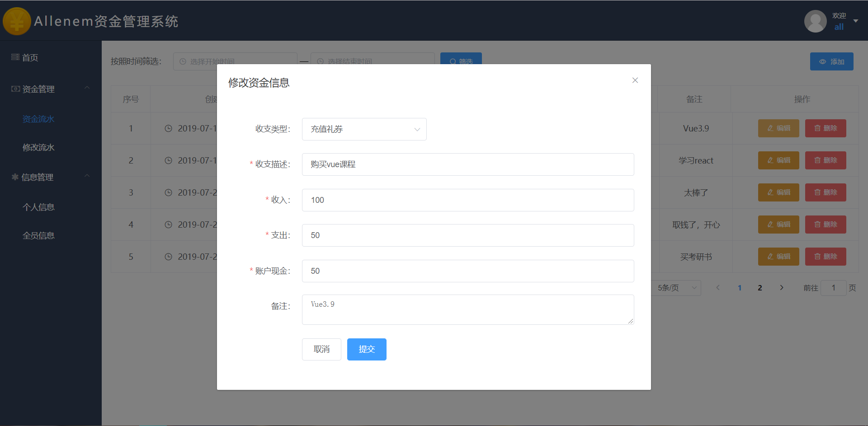The height and width of the screenshot is (426, 868).
Task: Focus the 收支描述 input field
Action: (468, 164)
